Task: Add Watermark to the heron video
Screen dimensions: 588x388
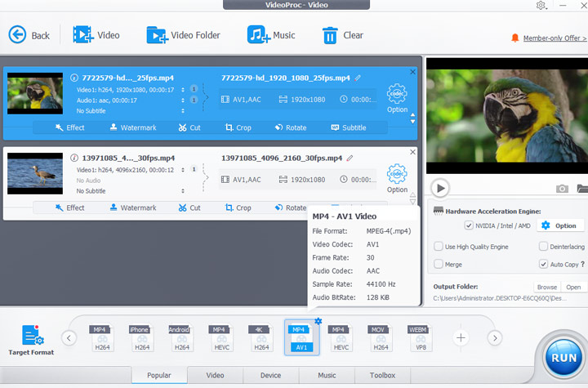Action: point(133,207)
